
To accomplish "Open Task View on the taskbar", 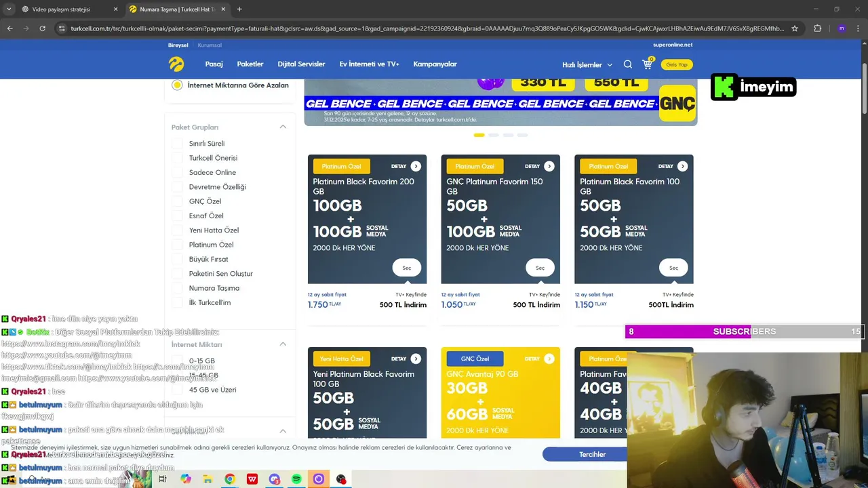I will point(163,479).
